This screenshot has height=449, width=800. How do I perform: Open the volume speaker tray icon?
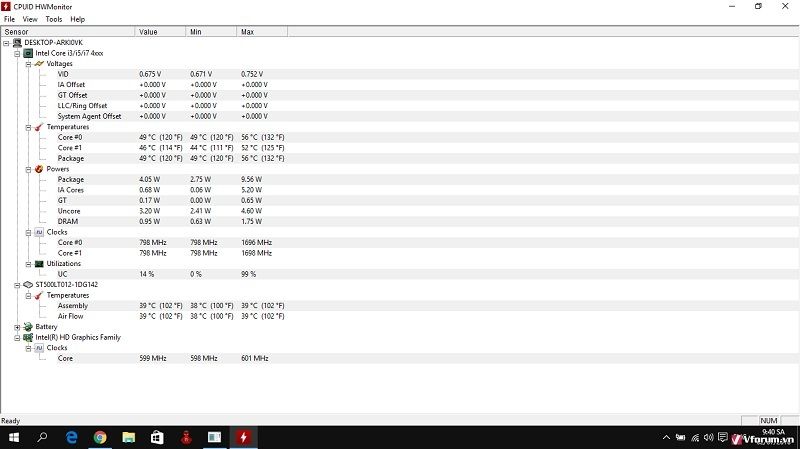[x=709, y=437]
